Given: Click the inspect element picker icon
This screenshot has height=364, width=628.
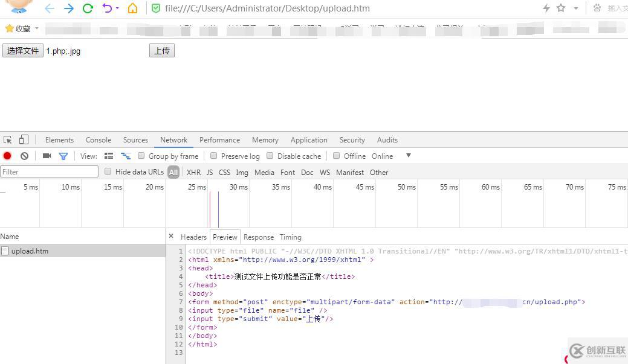Looking at the screenshot, I should (x=8, y=139).
